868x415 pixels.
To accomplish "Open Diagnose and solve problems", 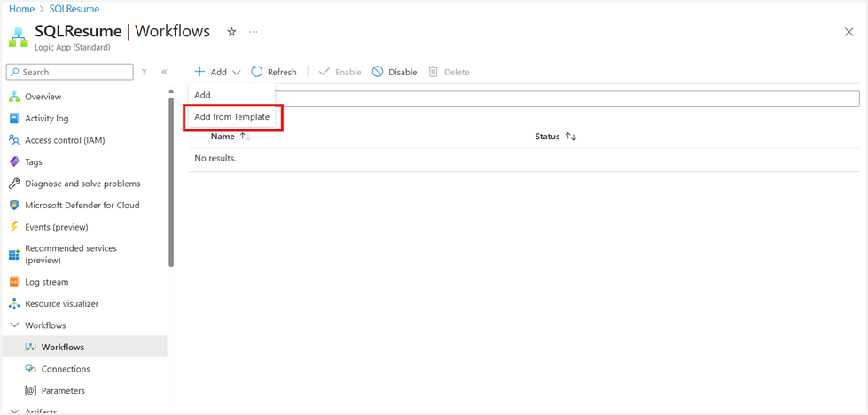I will (83, 184).
